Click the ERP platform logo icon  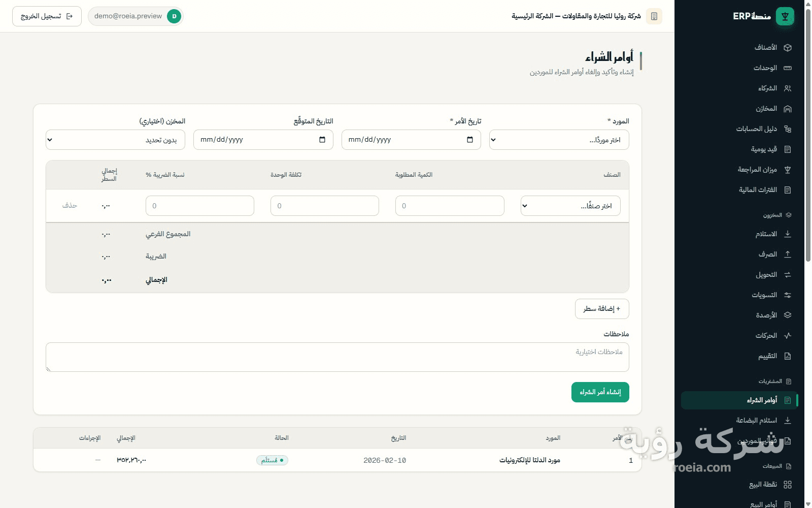point(785,16)
